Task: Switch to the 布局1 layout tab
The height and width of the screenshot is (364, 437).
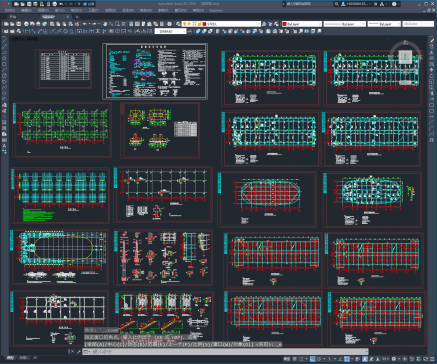Action: pos(23,357)
